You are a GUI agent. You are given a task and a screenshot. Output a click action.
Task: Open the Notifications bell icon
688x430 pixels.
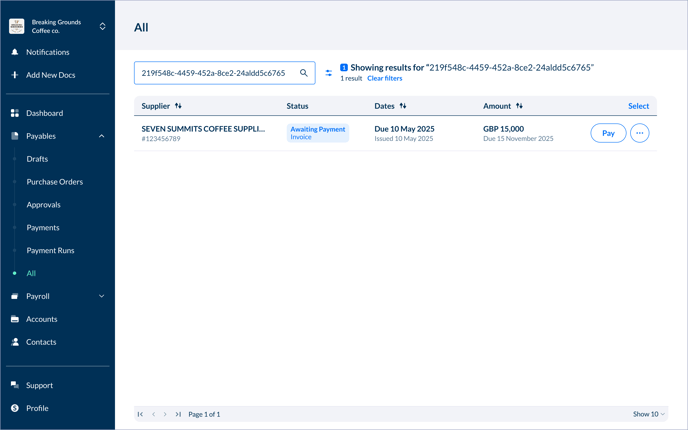15,52
